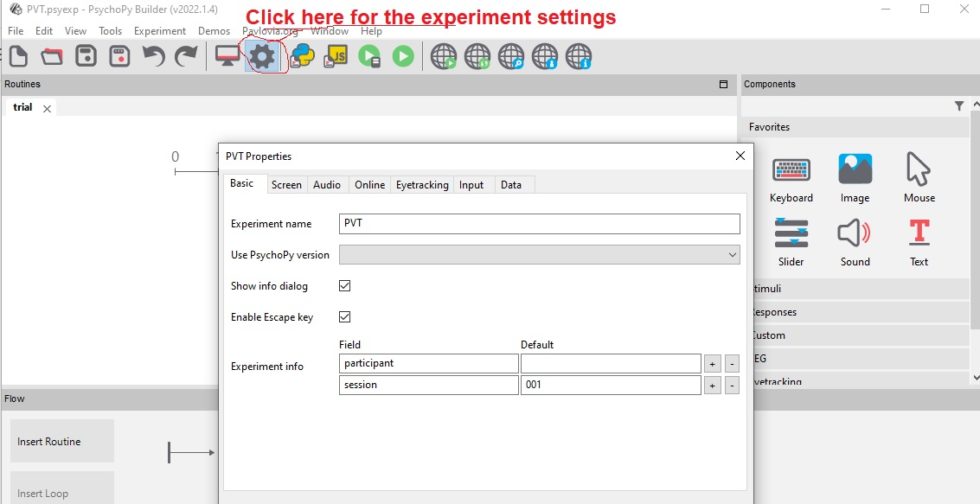Screen dimensions: 980x504
Task: Save the current experiment
Action: [86, 56]
